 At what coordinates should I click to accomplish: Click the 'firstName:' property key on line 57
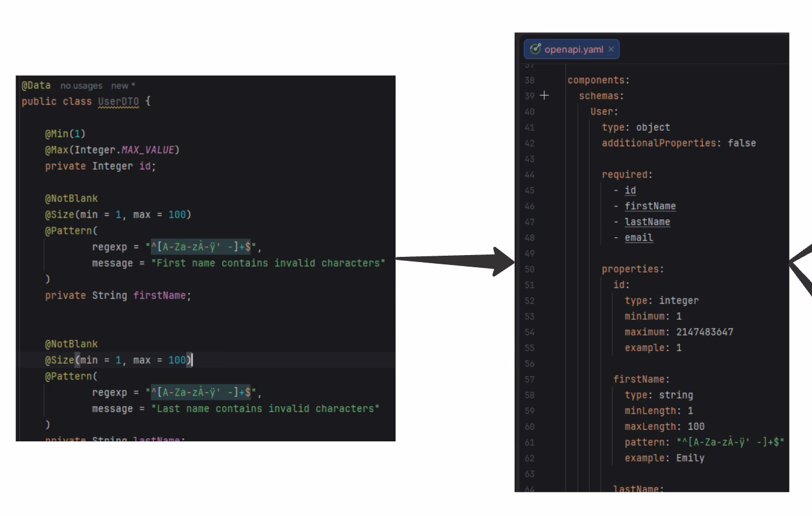pos(641,379)
